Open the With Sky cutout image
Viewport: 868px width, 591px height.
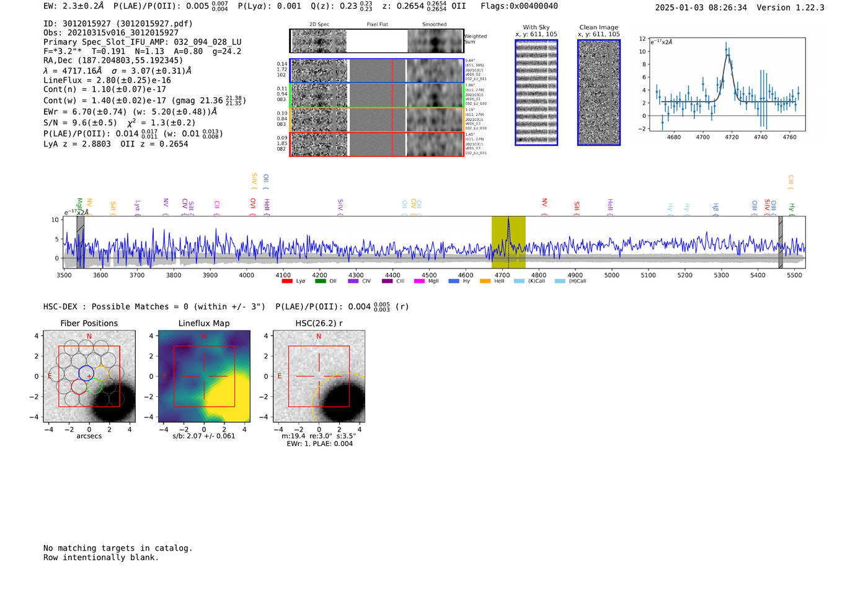point(536,92)
